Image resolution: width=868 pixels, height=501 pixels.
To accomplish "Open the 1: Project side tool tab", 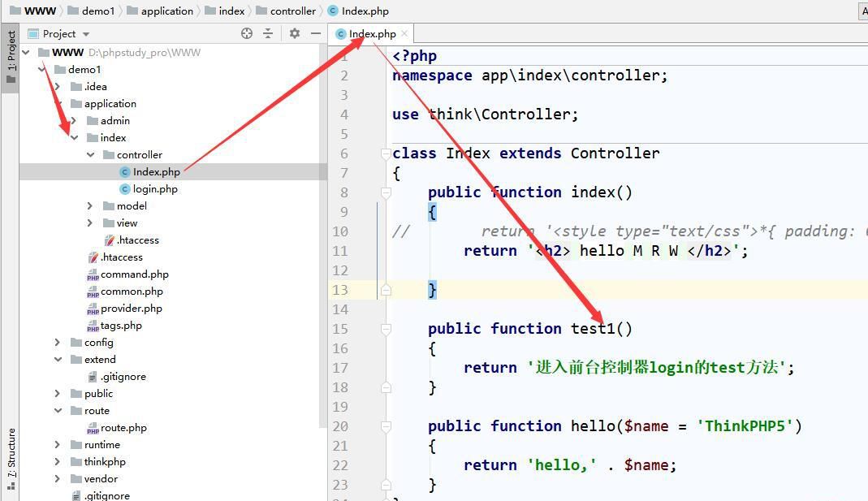I will (11, 57).
